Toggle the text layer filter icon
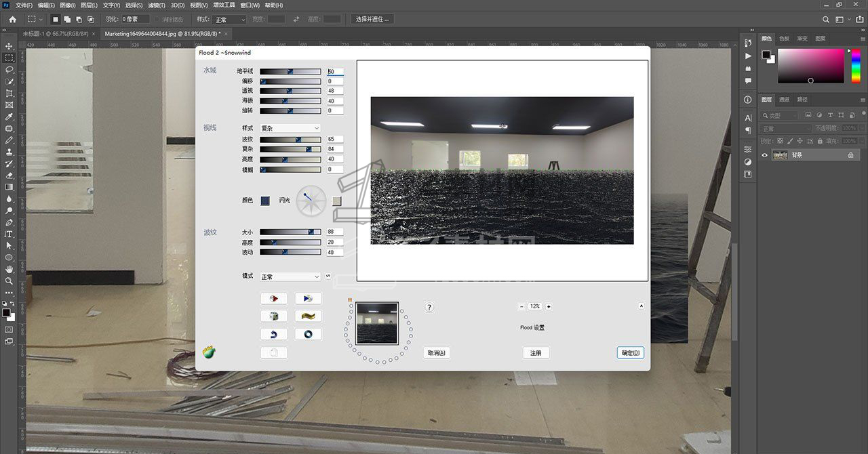Screen dimensions: 868x454 point(829,116)
